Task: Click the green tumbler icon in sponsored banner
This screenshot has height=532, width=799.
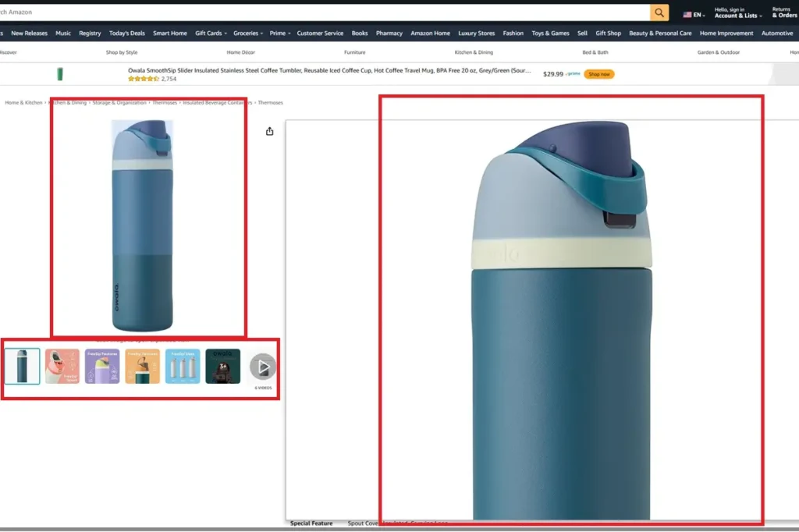Action: [x=60, y=74]
